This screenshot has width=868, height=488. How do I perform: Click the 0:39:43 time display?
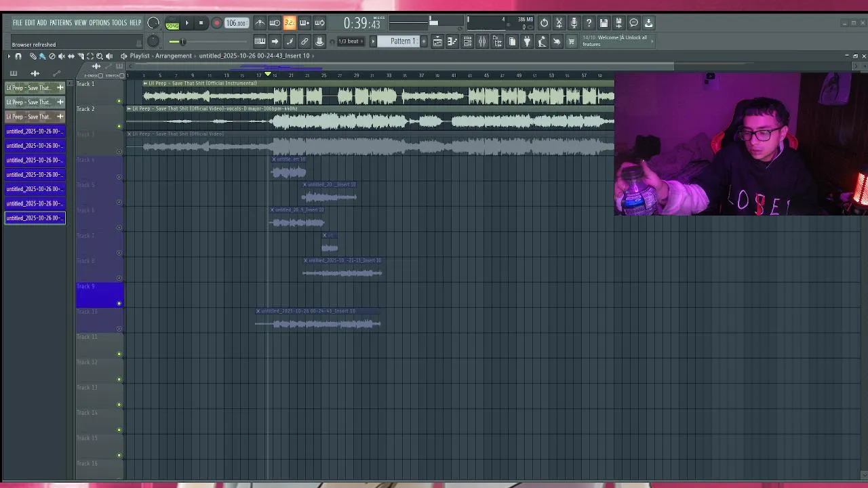[x=361, y=23]
